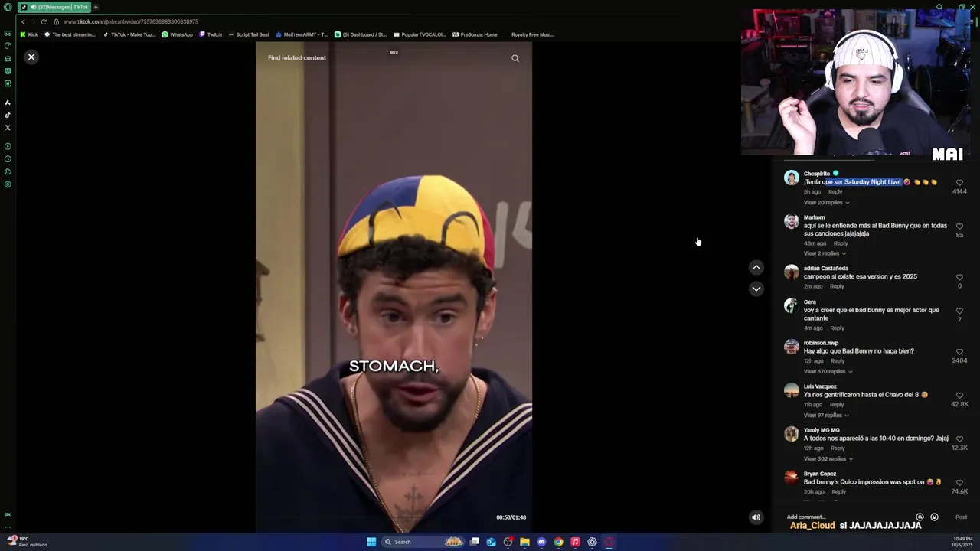
Task: Expand View 370 replies under robinson.mvp
Action: (x=828, y=372)
